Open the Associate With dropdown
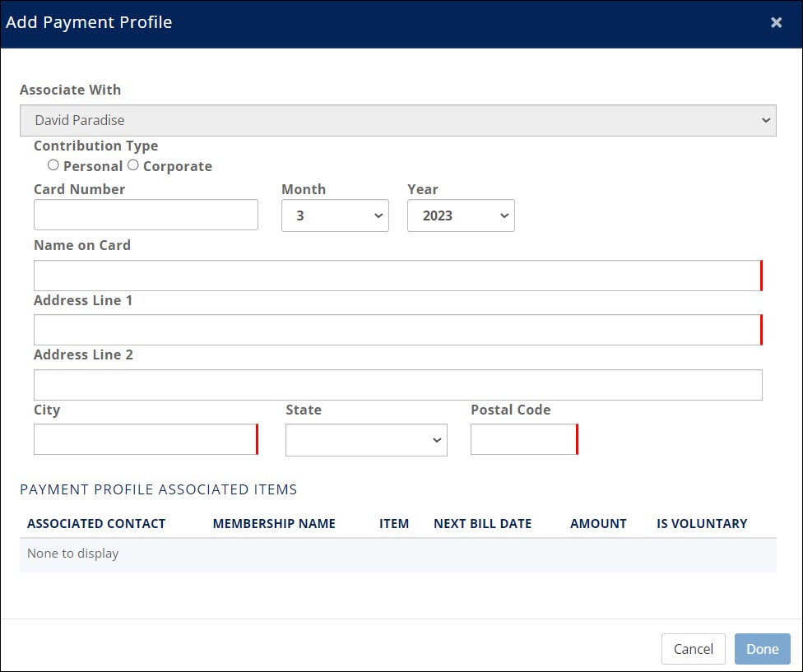Image resolution: width=803 pixels, height=672 pixels. pos(397,120)
